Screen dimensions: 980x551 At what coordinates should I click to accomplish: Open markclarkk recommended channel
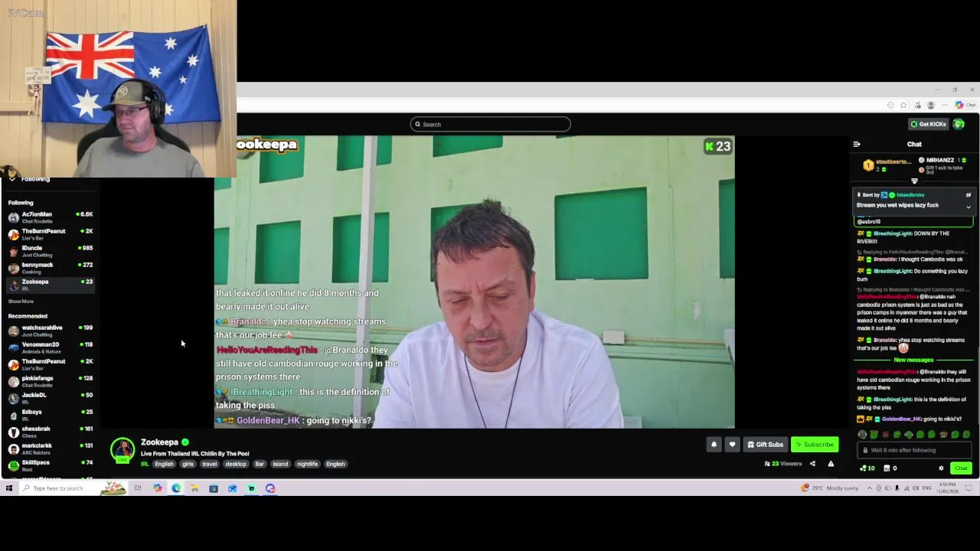[51, 448]
